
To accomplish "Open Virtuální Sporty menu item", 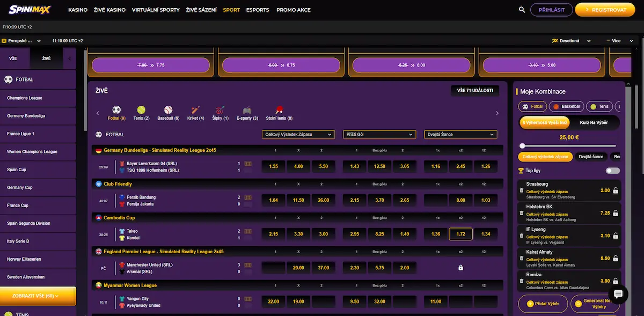I will 156,10.
